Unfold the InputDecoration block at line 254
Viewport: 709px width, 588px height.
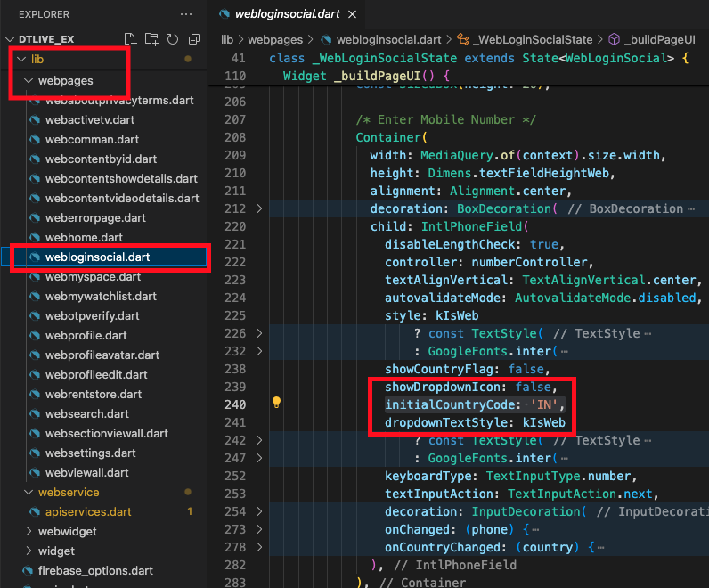point(259,512)
